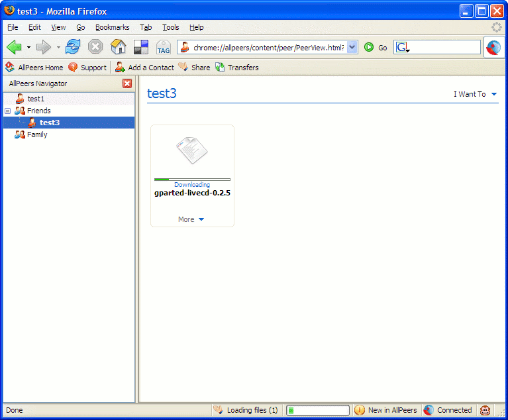508x420 pixels.
Task: Select test3 contact in the Navigator
Action: click(69, 123)
